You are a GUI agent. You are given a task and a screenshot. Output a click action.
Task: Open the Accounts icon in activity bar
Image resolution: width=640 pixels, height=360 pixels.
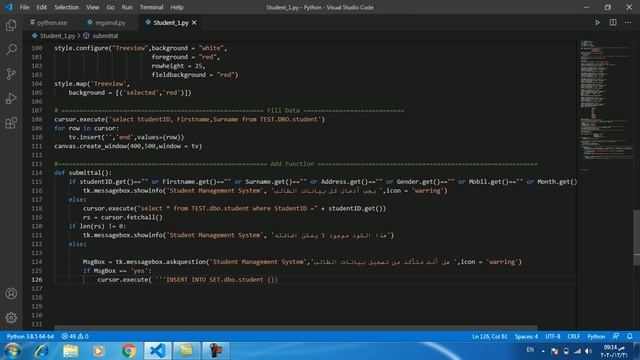11,293
